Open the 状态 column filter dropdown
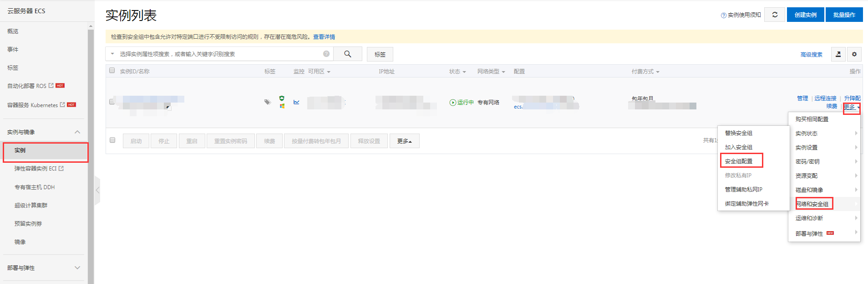 457,72
